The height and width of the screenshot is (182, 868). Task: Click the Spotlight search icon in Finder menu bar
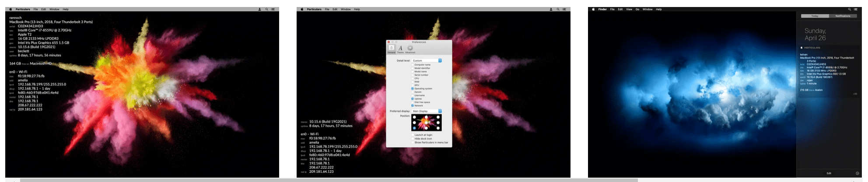point(850,9)
